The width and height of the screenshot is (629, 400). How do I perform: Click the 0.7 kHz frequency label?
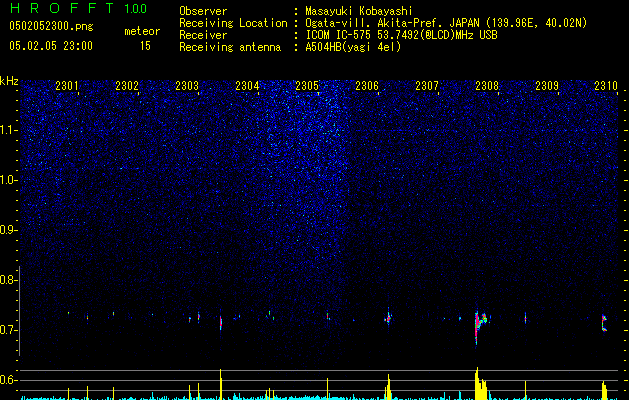tap(7, 330)
